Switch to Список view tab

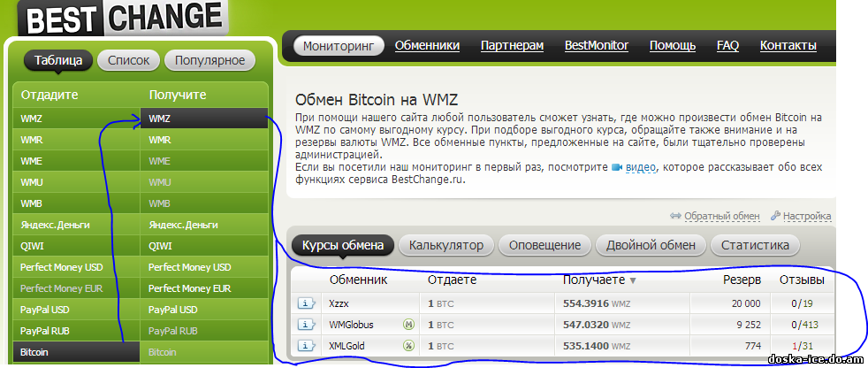click(x=128, y=60)
